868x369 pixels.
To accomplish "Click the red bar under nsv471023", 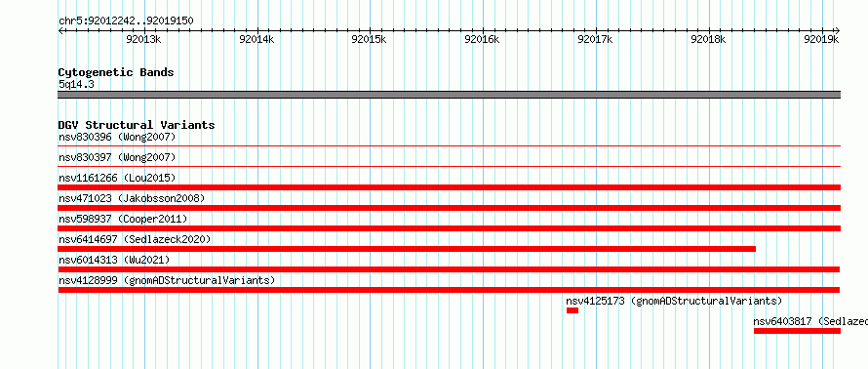I will tap(450, 208).
